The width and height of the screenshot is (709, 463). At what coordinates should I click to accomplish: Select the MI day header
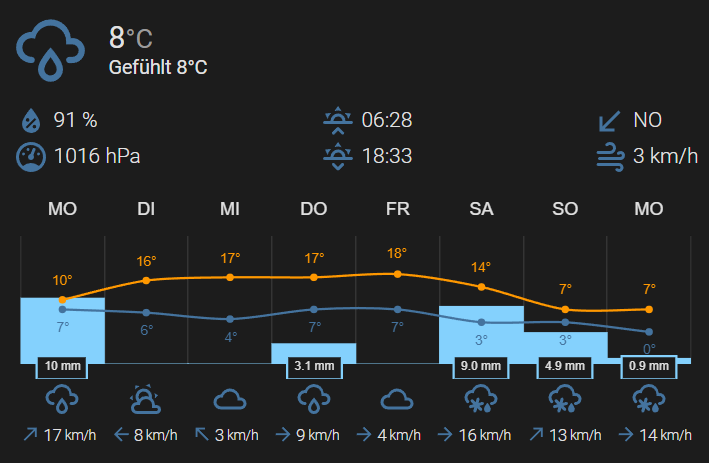(230, 209)
